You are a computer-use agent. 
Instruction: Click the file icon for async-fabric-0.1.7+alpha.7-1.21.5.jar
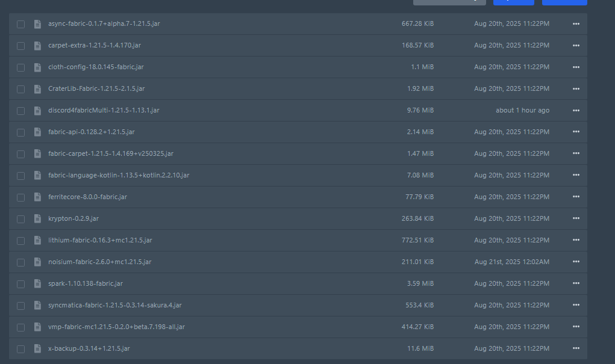37,24
